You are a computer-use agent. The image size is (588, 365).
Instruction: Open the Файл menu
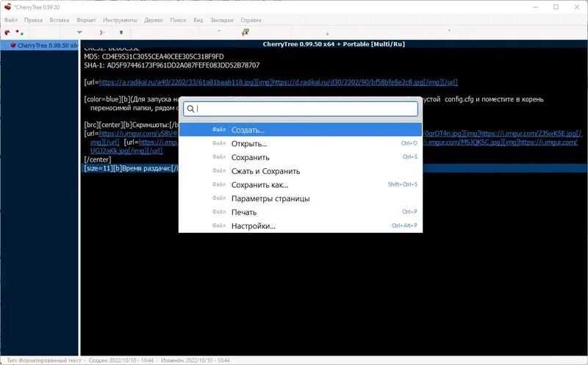(11, 20)
